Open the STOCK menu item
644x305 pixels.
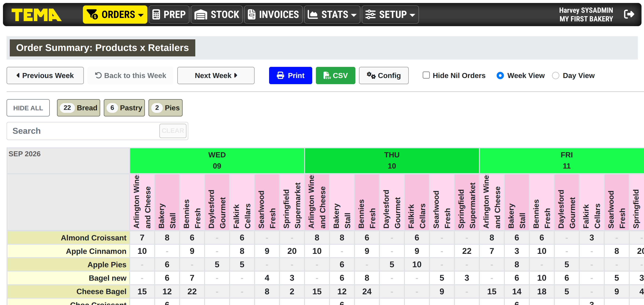[217, 15]
